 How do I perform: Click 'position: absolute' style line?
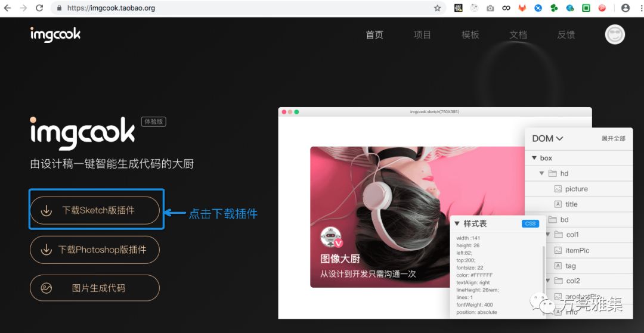pyautogui.click(x=477, y=312)
